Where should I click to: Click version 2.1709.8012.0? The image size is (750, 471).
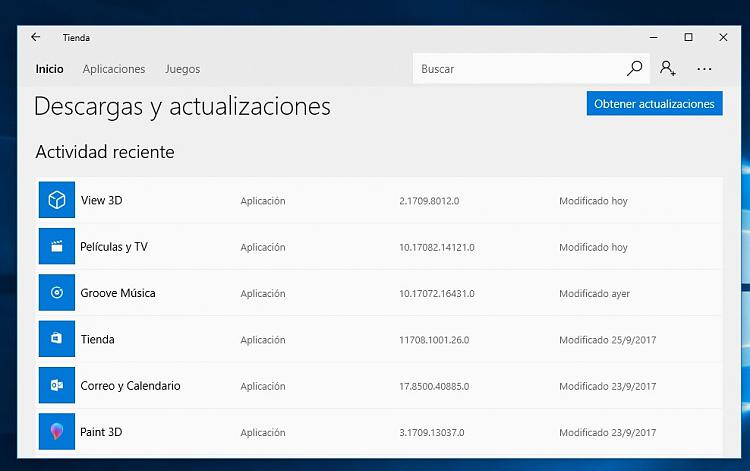click(x=429, y=201)
